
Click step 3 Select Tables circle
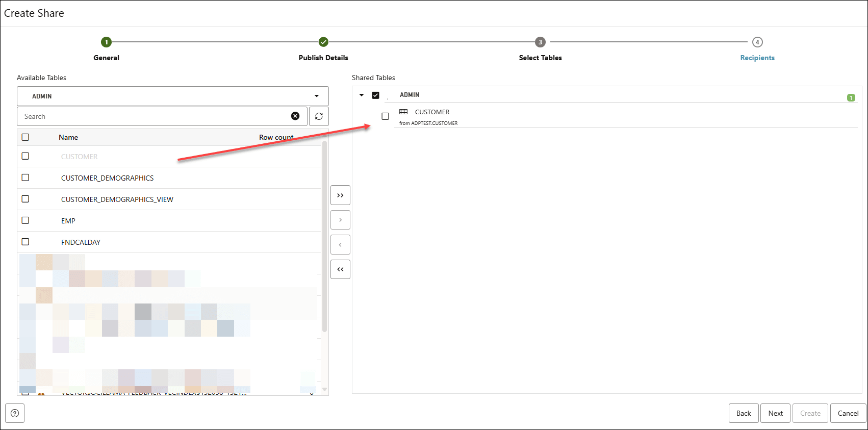(540, 42)
